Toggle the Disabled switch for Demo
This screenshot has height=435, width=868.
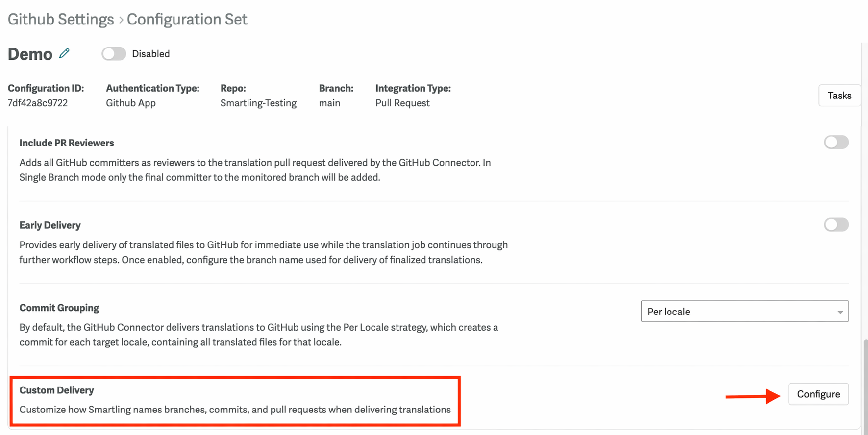pos(114,54)
